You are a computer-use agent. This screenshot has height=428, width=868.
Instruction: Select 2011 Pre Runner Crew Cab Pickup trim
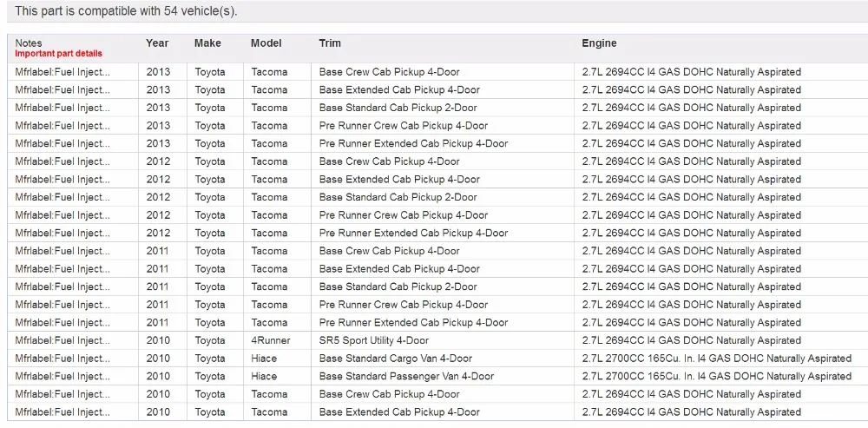click(404, 305)
